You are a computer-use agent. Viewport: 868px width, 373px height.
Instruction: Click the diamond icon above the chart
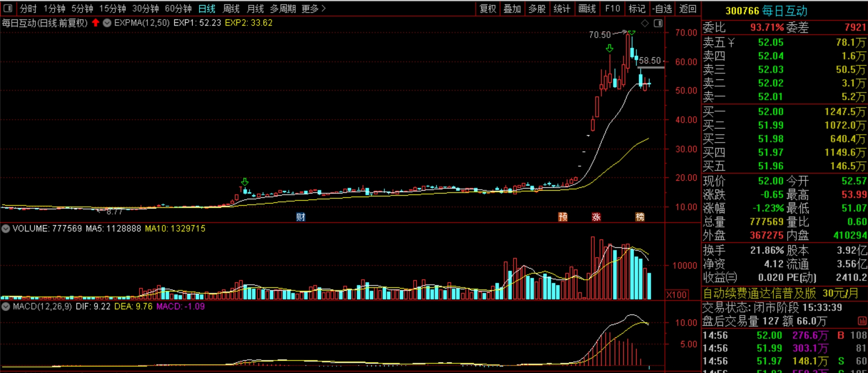click(x=645, y=23)
